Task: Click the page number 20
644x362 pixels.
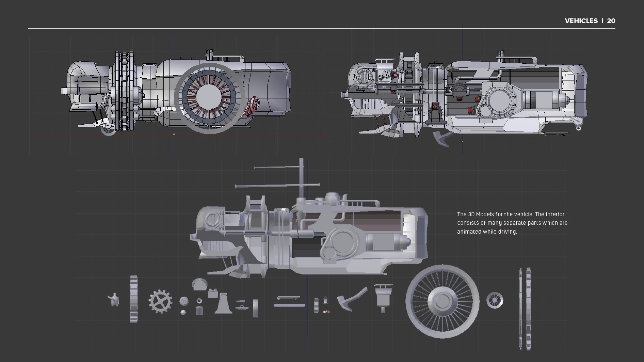Action: point(611,21)
